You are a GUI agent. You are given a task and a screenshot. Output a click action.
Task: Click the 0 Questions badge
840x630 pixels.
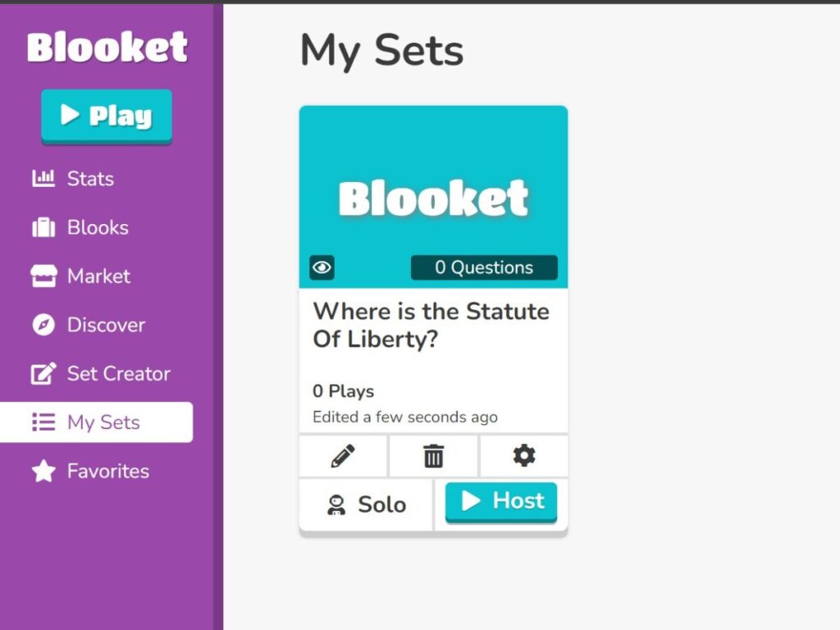pos(484,267)
